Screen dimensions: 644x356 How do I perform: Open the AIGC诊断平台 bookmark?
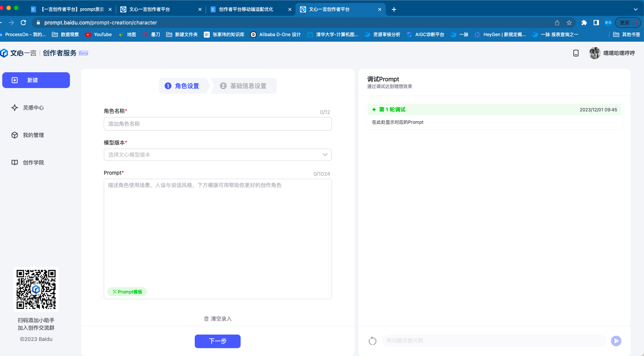tap(425, 35)
